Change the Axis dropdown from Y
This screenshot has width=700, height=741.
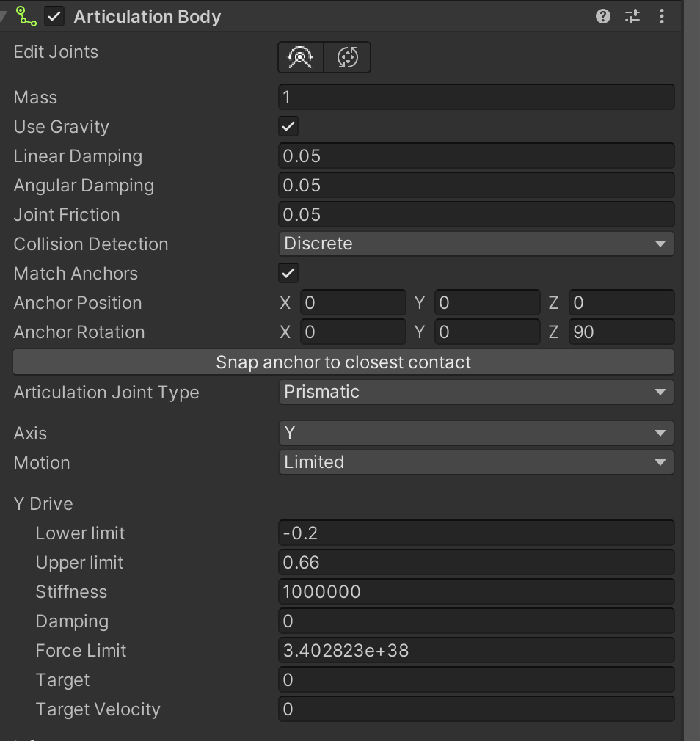475,433
